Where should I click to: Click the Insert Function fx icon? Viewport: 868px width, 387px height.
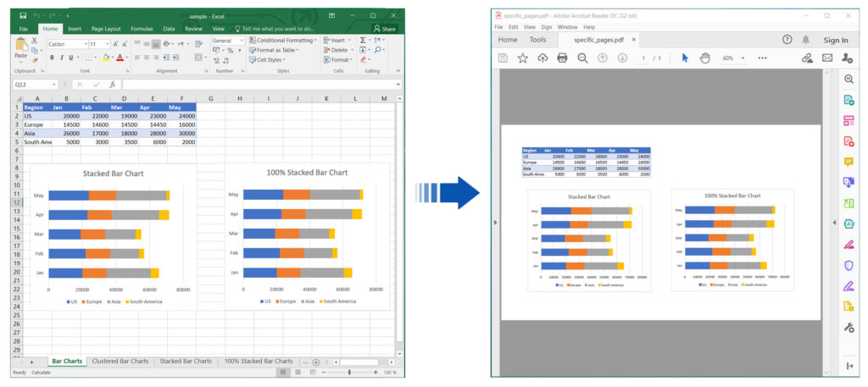112,85
